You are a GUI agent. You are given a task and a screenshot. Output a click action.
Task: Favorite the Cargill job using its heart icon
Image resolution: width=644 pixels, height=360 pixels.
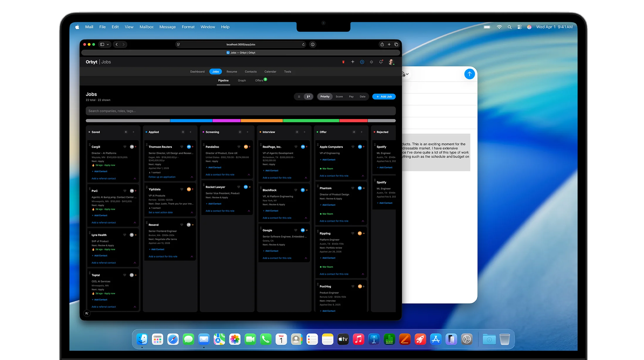coord(124,147)
